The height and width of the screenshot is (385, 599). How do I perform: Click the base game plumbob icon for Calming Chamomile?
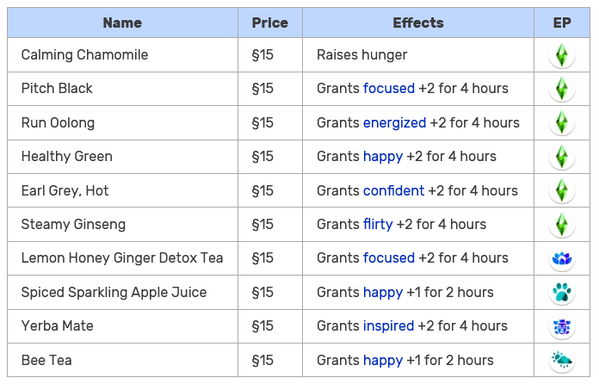[x=562, y=55]
